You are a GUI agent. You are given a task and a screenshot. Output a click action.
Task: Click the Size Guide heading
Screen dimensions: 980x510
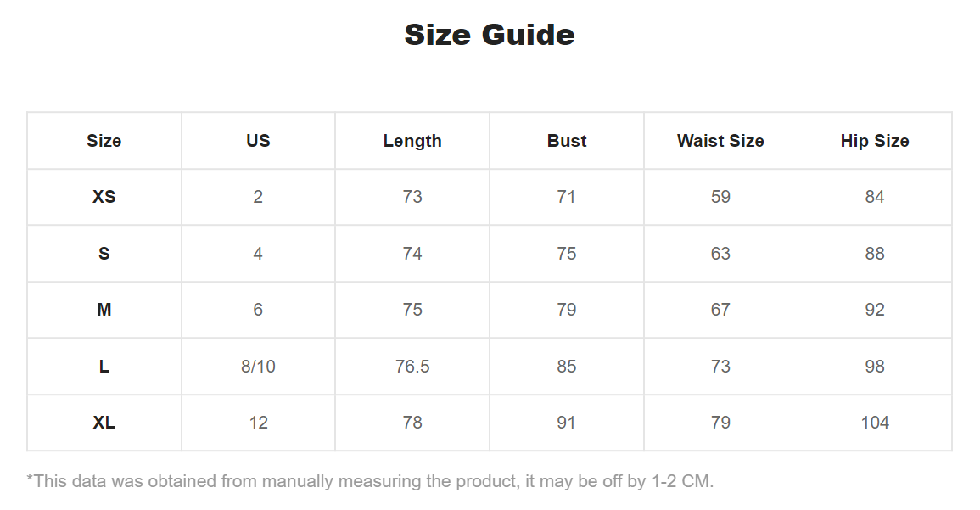pyautogui.click(x=490, y=35)
